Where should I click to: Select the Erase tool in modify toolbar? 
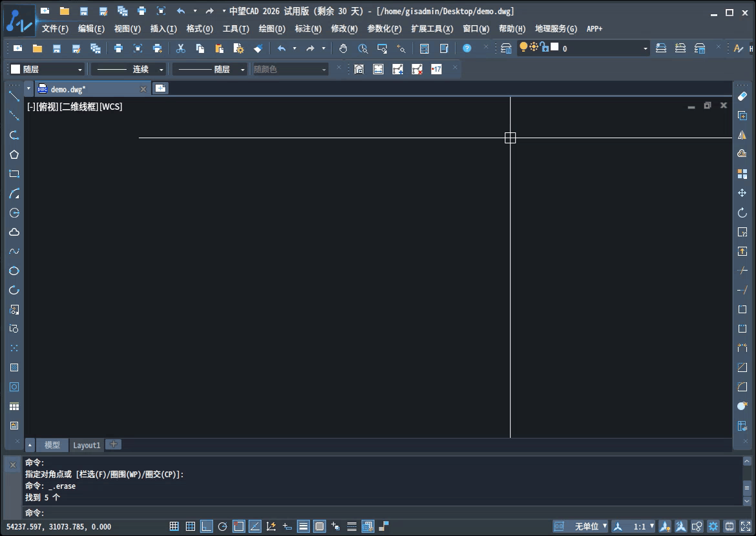[742, 96]
